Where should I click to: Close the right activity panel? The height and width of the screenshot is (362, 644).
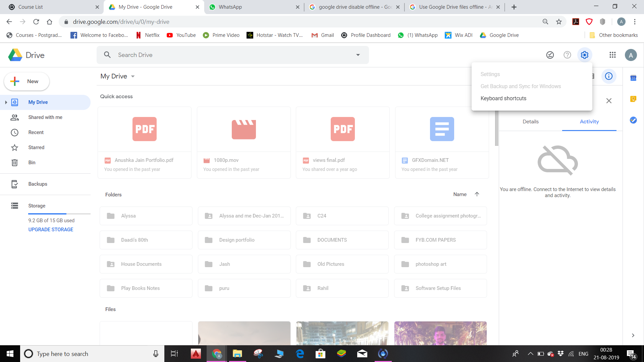[x=609, y=100]
